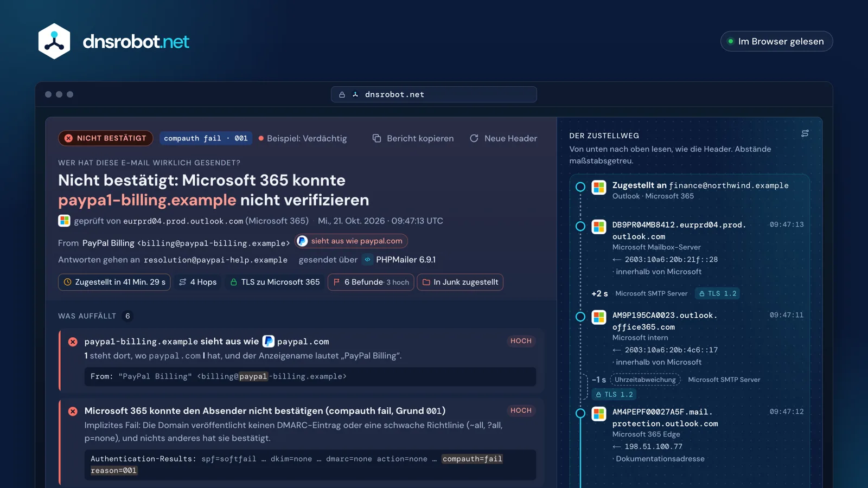This screenshot has width=868, height=488.
Task: Click the TLS 1.2 badge below -1 s
Action: (614, 394)
